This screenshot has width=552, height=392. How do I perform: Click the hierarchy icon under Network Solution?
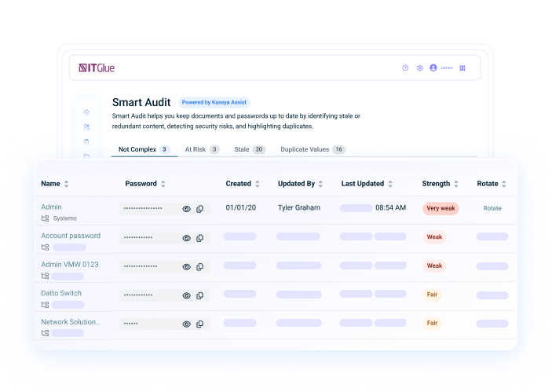[45, 333]
